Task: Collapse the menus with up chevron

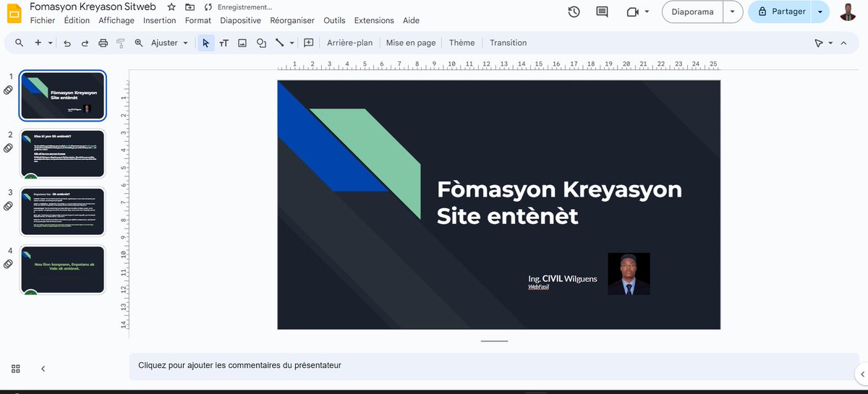Action: tap(843, 43)
